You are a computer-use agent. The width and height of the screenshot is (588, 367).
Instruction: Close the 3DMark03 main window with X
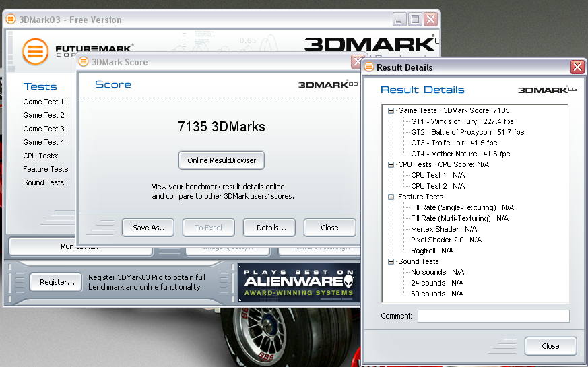coord(430,20)
